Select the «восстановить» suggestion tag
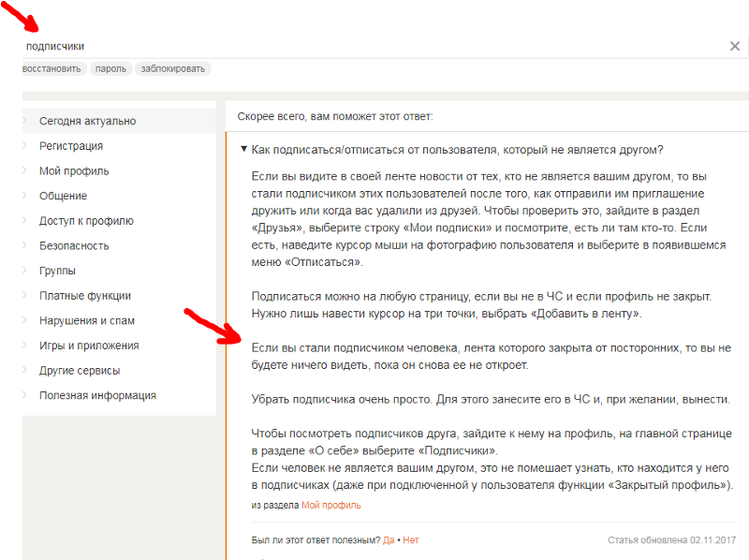 pos(52,68)
